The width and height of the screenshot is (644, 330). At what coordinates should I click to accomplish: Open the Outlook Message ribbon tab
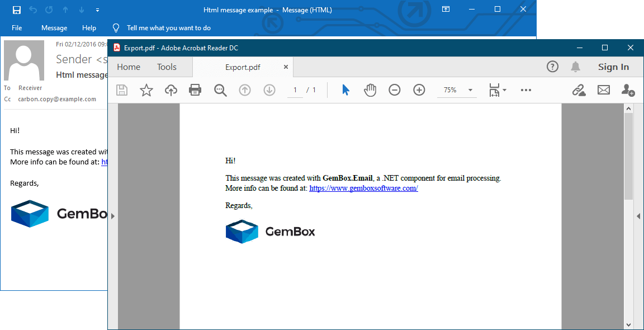pos(54,28)
